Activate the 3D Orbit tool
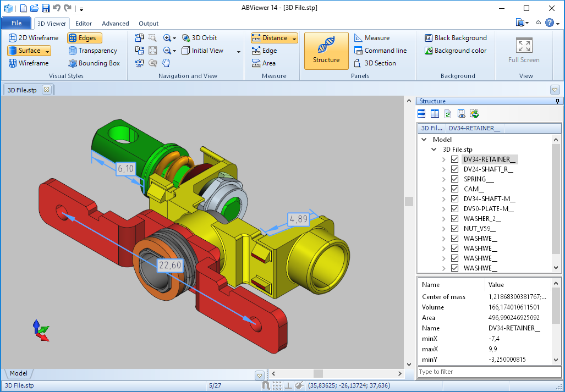The image size is (565, 392). point(199,38)
